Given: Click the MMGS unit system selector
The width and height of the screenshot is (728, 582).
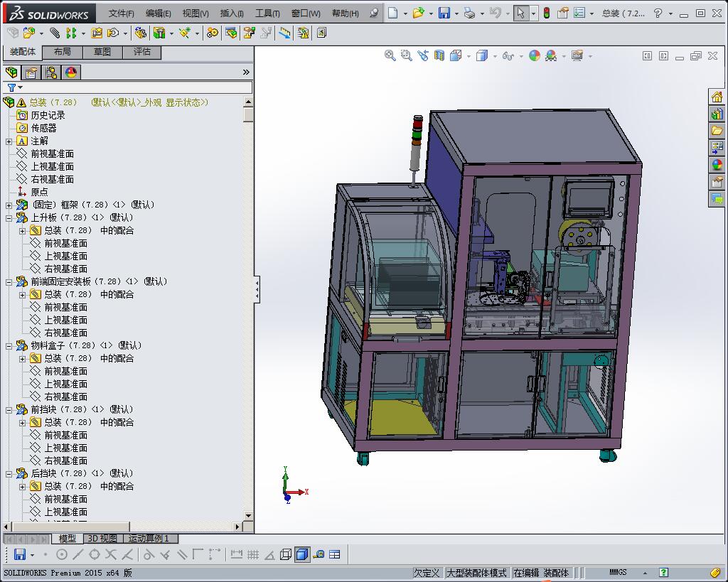Looking at the screenshot, I should click(x=618, y=572).
